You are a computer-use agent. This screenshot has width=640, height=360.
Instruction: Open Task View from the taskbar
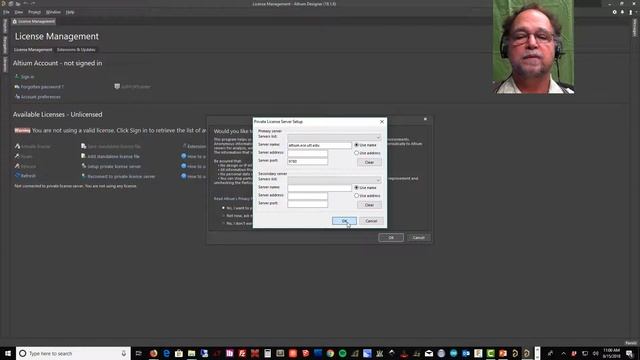[x=138, y=353]
